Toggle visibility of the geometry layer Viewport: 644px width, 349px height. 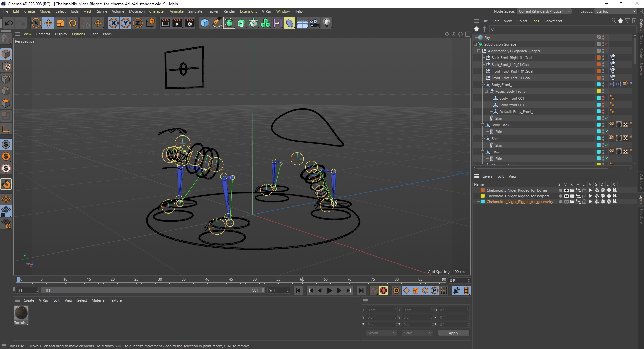(x=566, y=202)
